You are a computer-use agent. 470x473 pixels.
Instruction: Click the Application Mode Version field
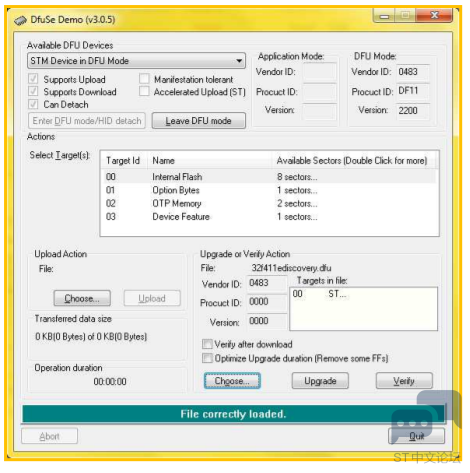[x=319, y=111]
